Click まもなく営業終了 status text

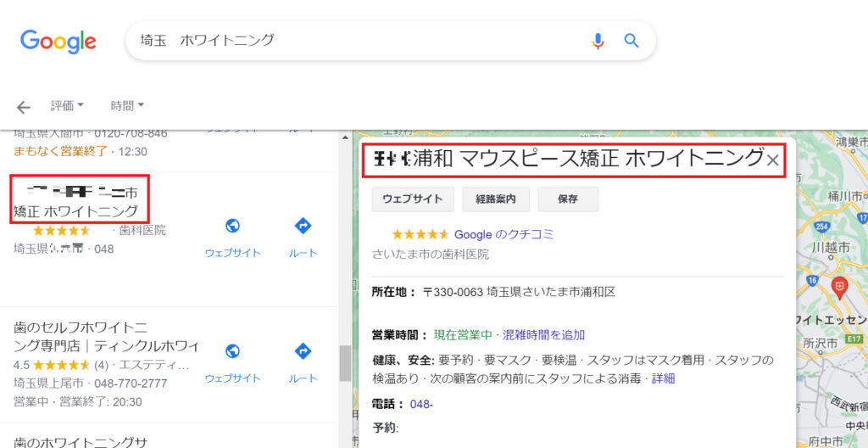point(60,151)
